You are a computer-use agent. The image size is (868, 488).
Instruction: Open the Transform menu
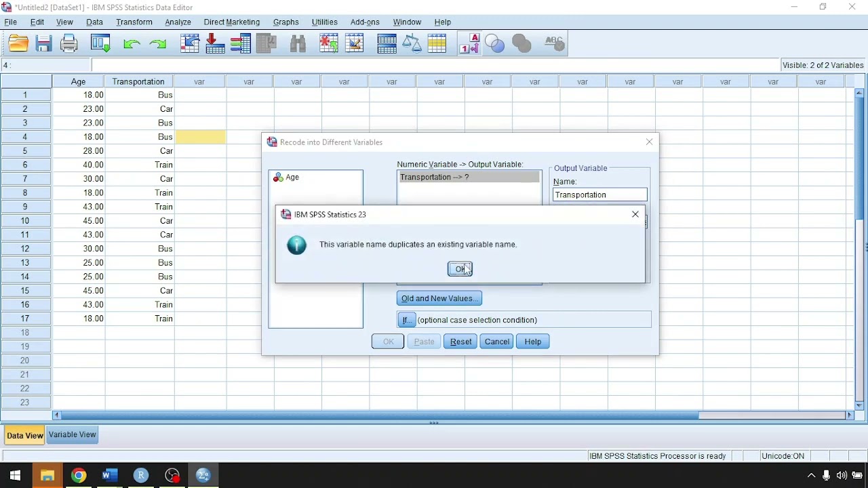click(x=134, y=22)
